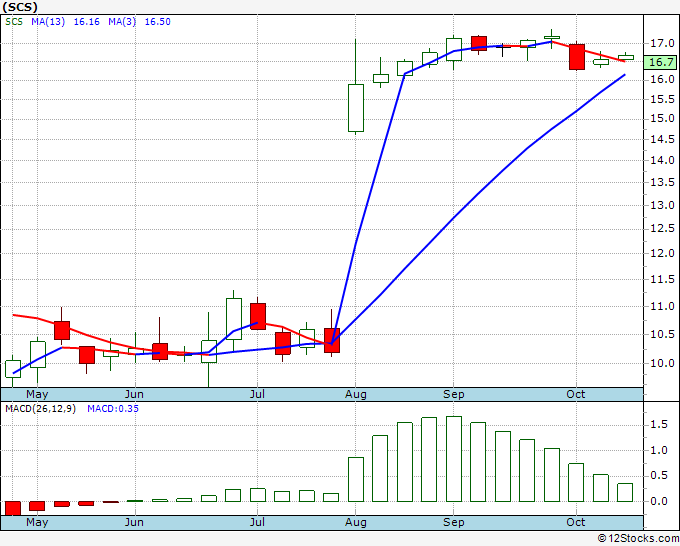The image size is (680, 546).
Task: Click the 13.5 price axis label
Action: tap(662, 182)
